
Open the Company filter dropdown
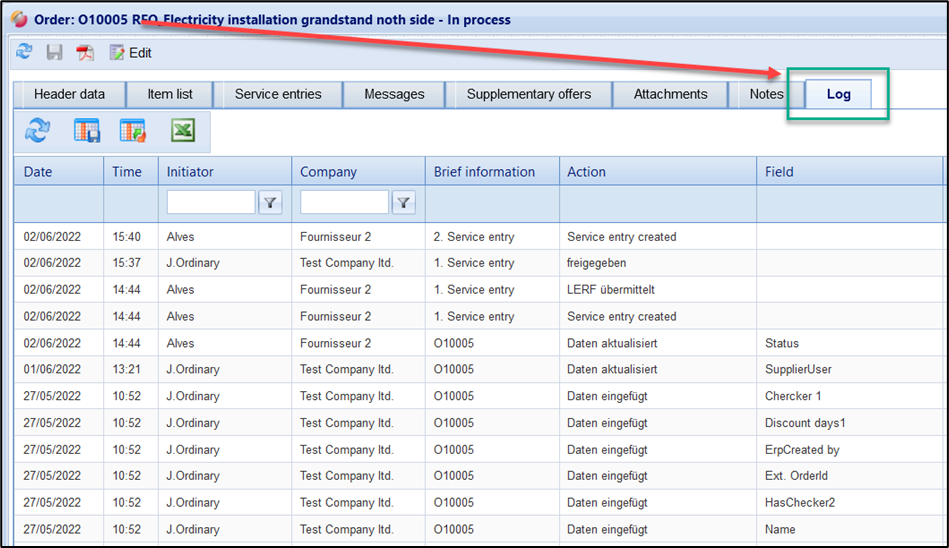[403, 203]
